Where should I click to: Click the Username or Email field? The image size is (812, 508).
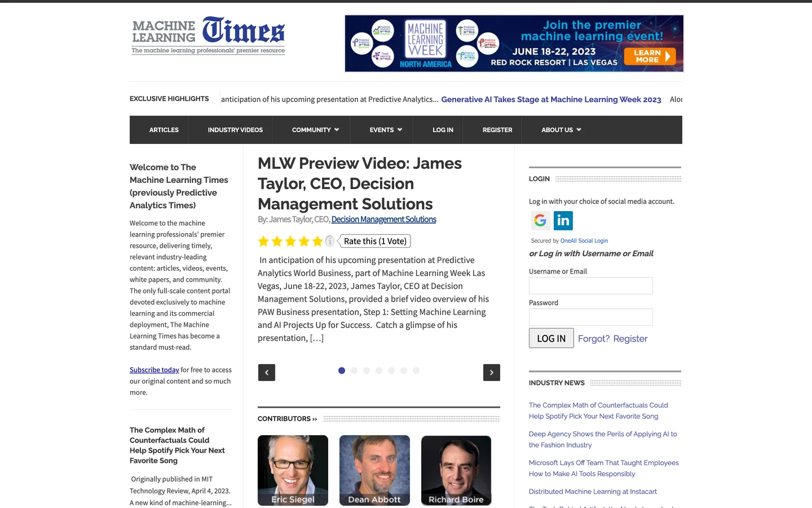pos(590,286)
